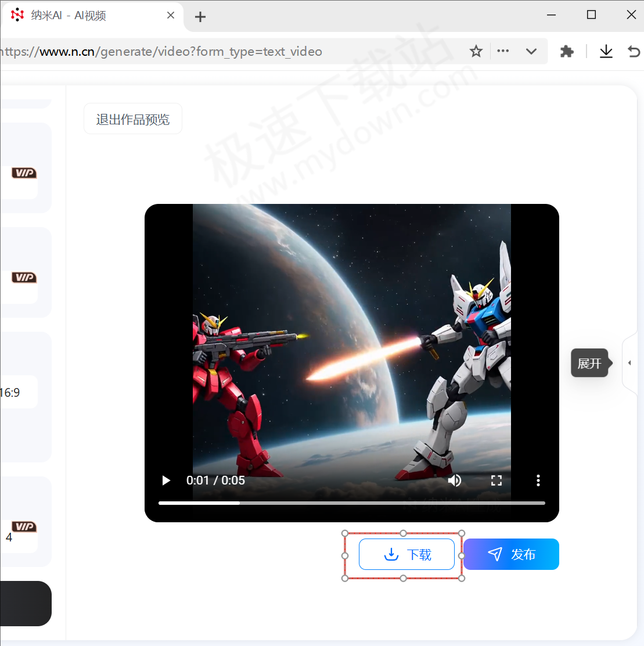
Task: Bookmark this page with the star icon
Action: [x=476, y=51]
